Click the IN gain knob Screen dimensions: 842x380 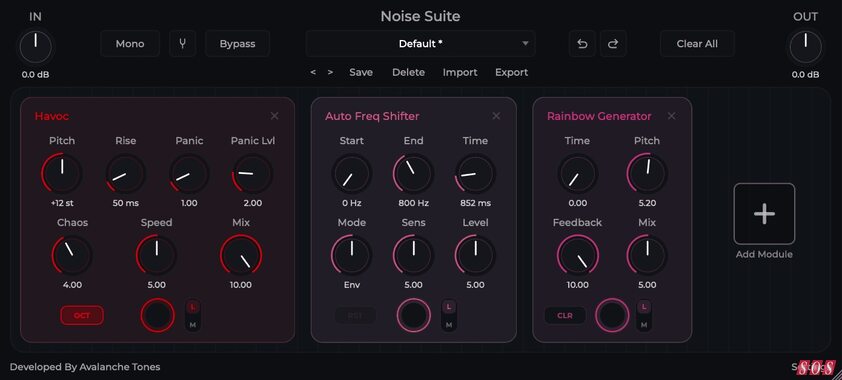click(35, 47)
